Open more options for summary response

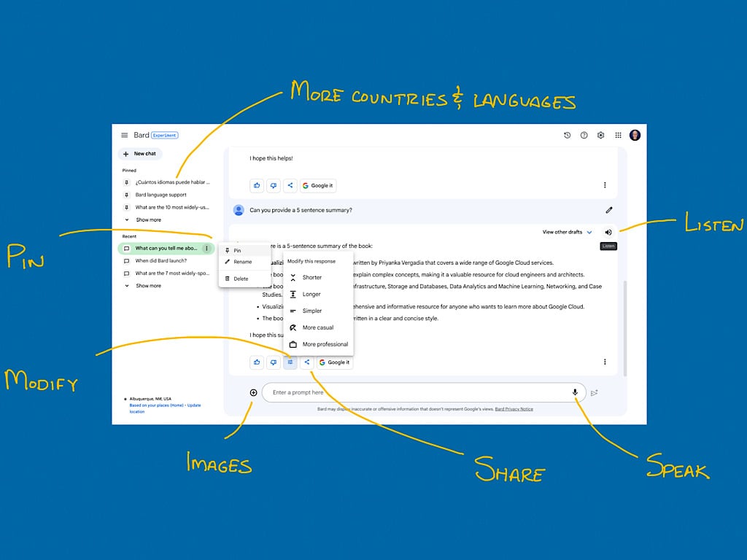pos(605,362)
